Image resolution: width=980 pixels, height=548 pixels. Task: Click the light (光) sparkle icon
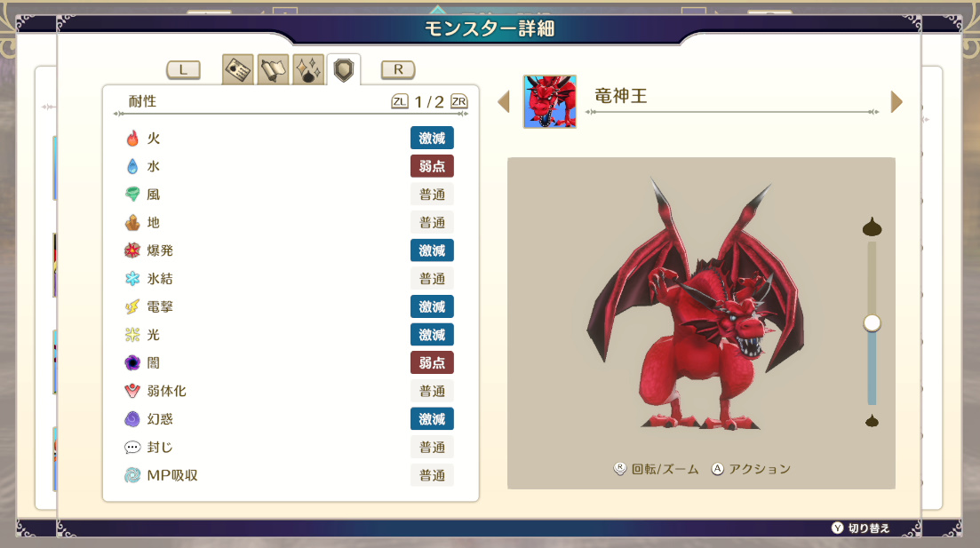(x=132, y=335)
